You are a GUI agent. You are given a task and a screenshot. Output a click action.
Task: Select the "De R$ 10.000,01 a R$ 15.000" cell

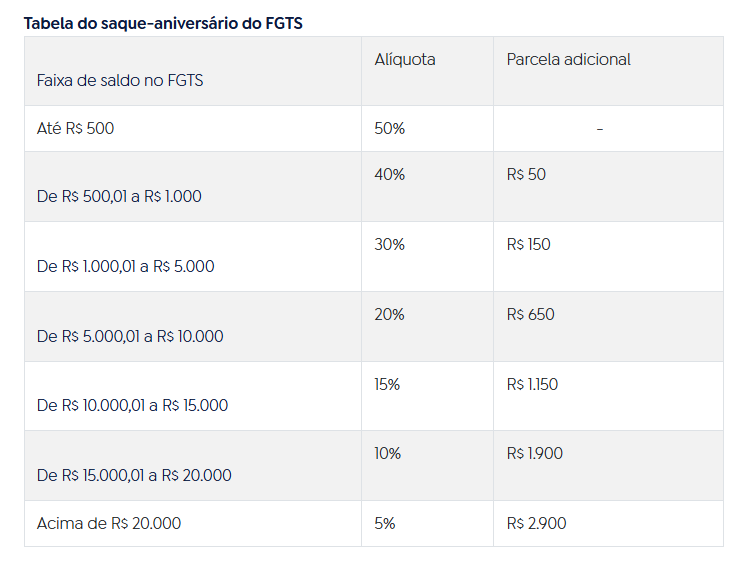(132, 405)
